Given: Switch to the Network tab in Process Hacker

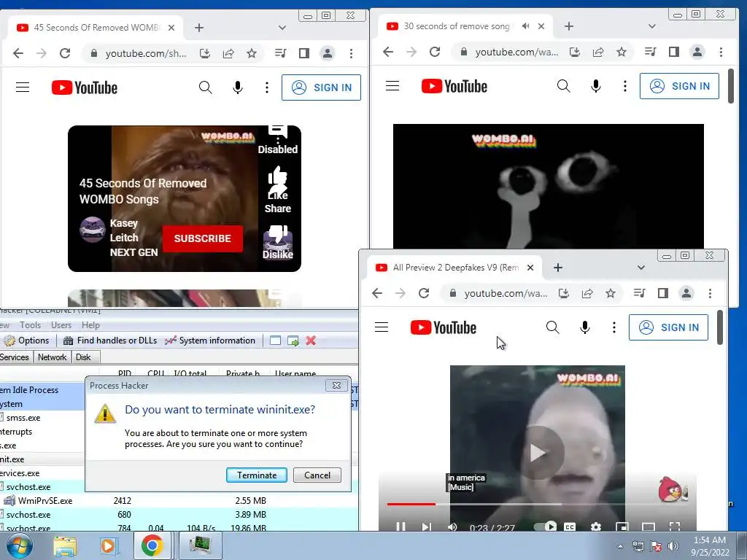Looking at the screenshot, I should (x=52, y=357).
